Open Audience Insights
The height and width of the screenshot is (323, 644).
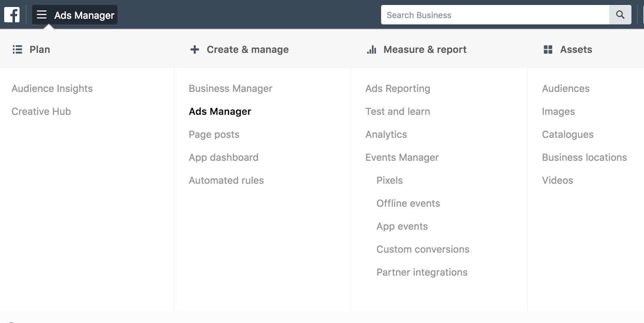tap(52, 89)
